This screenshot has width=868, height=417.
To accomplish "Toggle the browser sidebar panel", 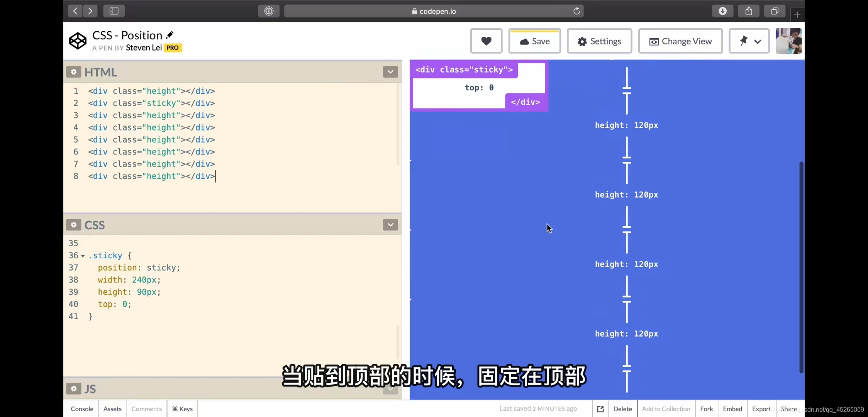I will 114,11.
